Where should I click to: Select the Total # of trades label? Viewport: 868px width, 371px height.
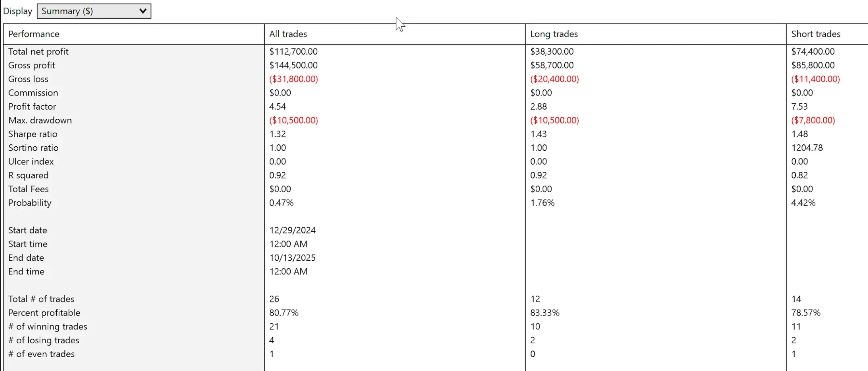click(x=41, y=299)
